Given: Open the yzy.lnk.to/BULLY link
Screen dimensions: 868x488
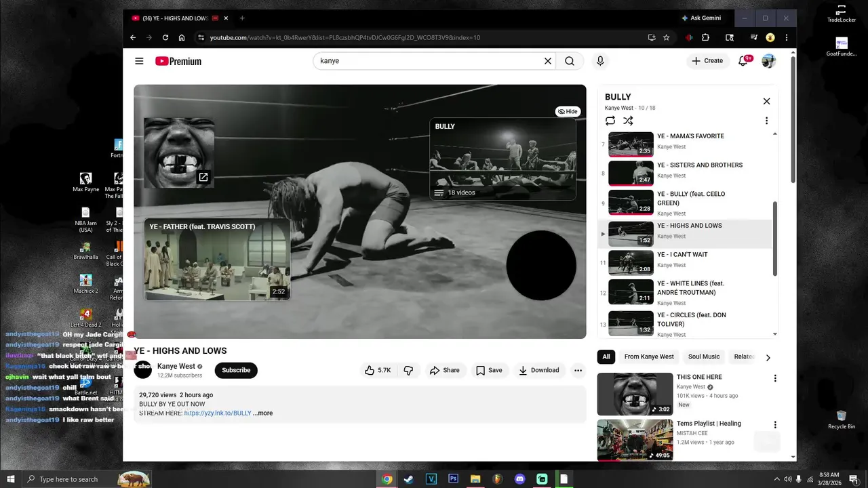Looking at the screenshot, I should [x=218, y=413].
